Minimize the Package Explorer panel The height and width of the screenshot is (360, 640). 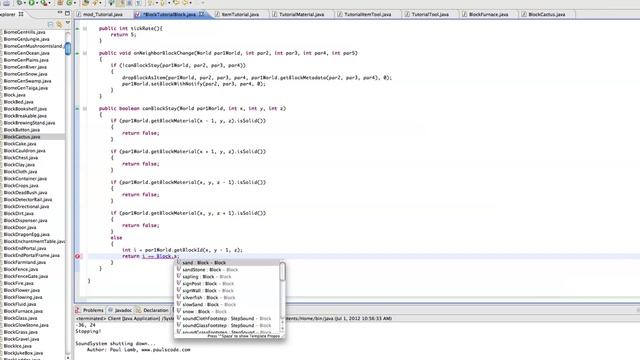point(60,13)
